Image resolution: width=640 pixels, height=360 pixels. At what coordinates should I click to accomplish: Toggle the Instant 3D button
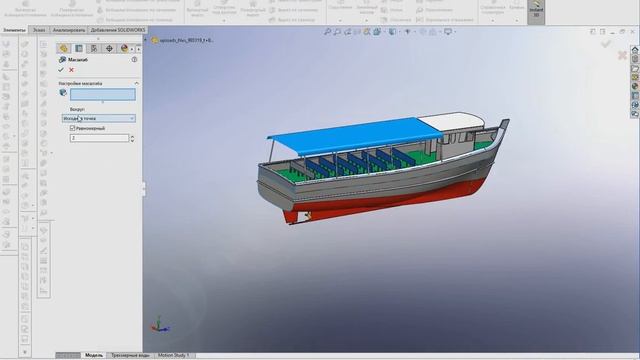point(536,11)
